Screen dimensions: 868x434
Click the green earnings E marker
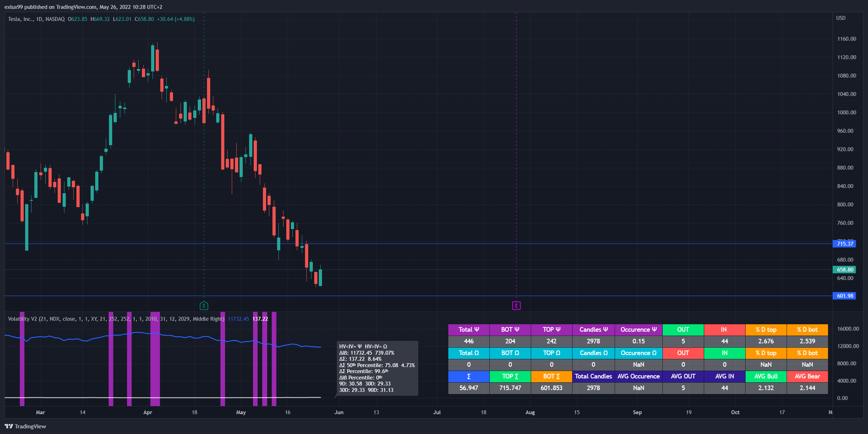point(204,305)
